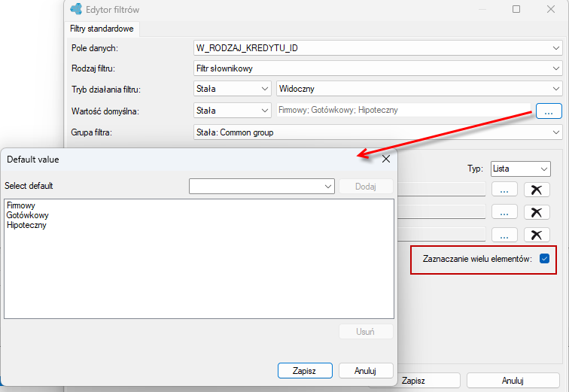This screenshot has width=569, height=392.
Task: Open the Tryb działania filtru Stała dropdown
Action: click(233, 89)
